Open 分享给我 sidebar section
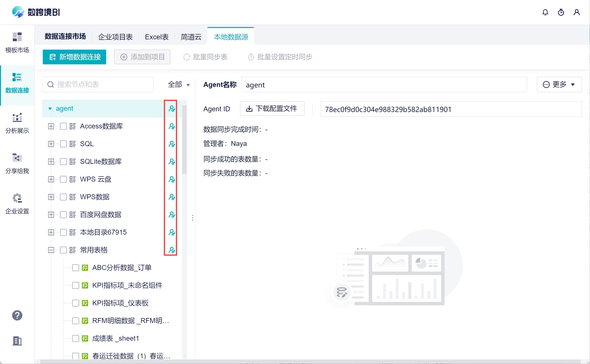The height and width of the screenshot is (364, 590). click(17, 164)
